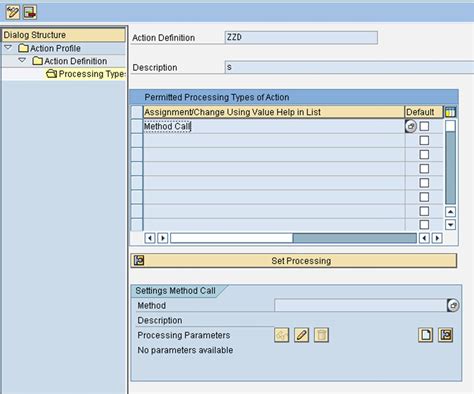Viewport: 474px width, 394px height.
Task: Tick Default checkbox in the seventh table row
Action: [424, 211]
